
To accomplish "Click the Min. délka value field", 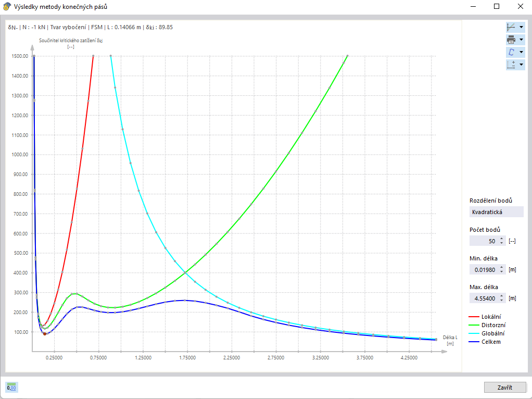I will click(484, 270).
